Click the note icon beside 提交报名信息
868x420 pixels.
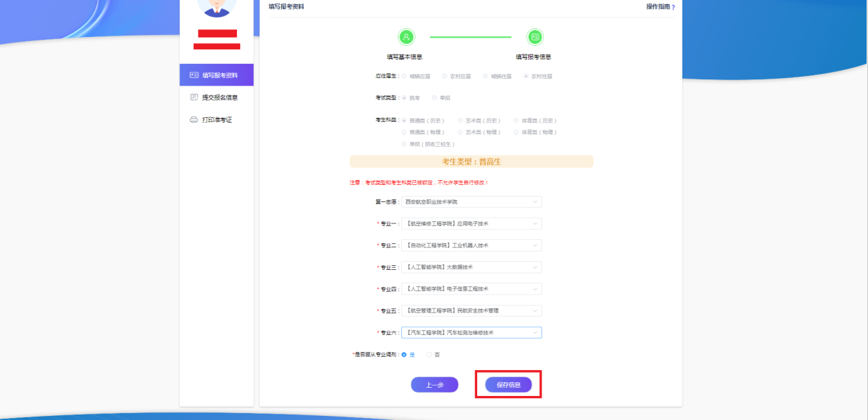tap(194, 97)
